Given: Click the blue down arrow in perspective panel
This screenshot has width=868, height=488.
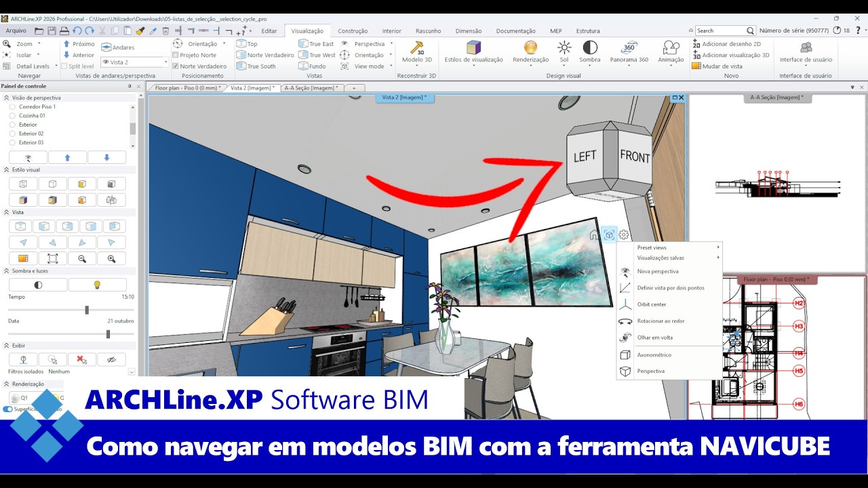Looking at the screenshot, I should click(106, 157).
